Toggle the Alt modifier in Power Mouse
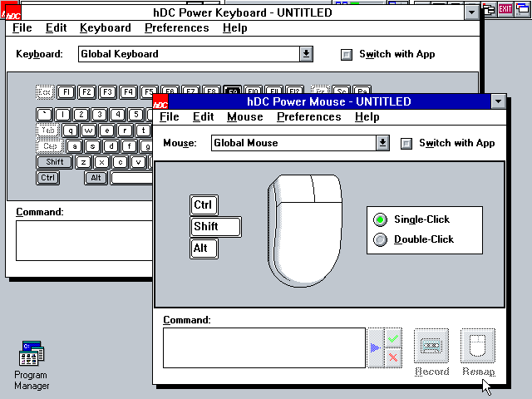The height and width of the screenshot is (399, 532). click(204, 249)
